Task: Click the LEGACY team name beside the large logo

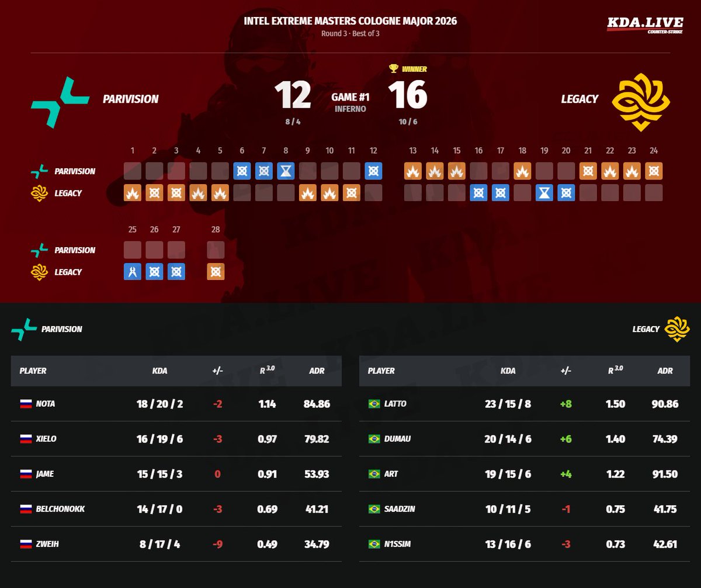Action: click(x=579, y=99)
